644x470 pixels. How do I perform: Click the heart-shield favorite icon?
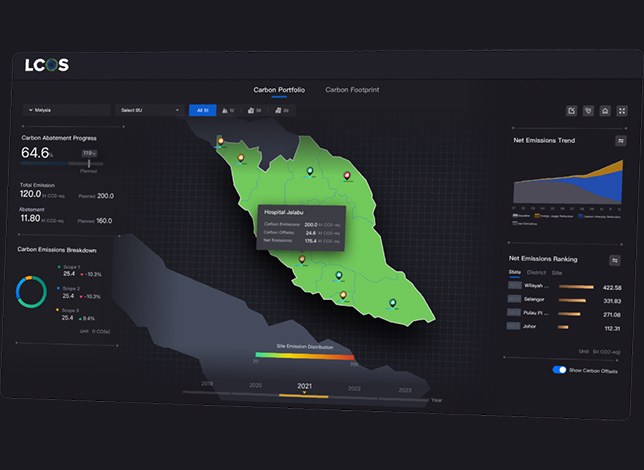588,111
